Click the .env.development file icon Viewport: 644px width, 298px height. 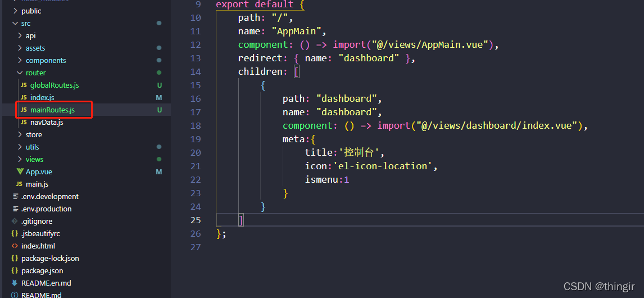[15, 196]
